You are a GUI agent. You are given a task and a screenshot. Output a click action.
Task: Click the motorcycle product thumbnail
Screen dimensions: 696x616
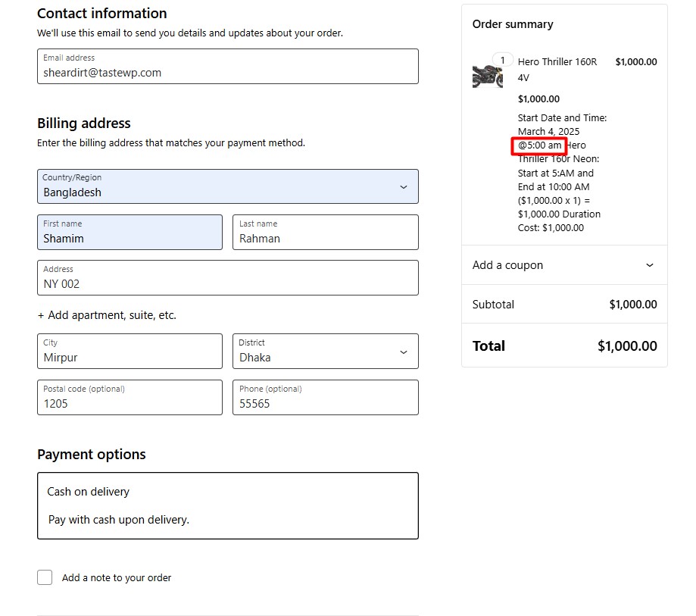[x=486, y=76]
